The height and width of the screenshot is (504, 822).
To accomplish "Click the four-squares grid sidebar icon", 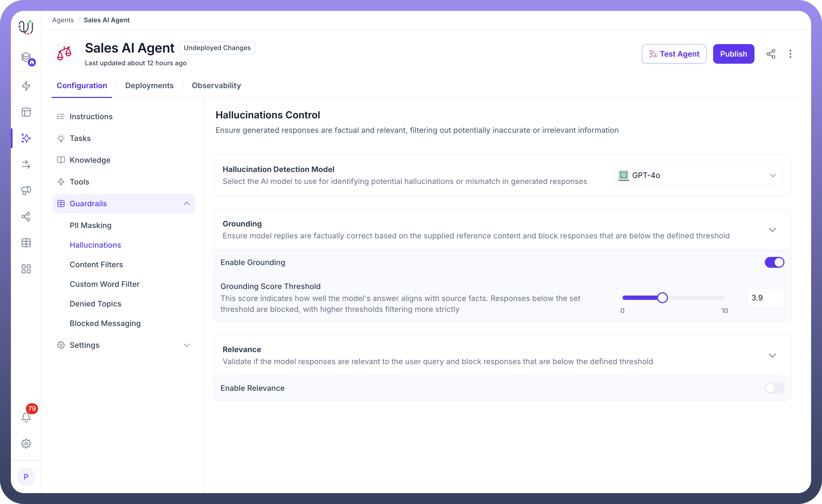I will tap(26, 269).
